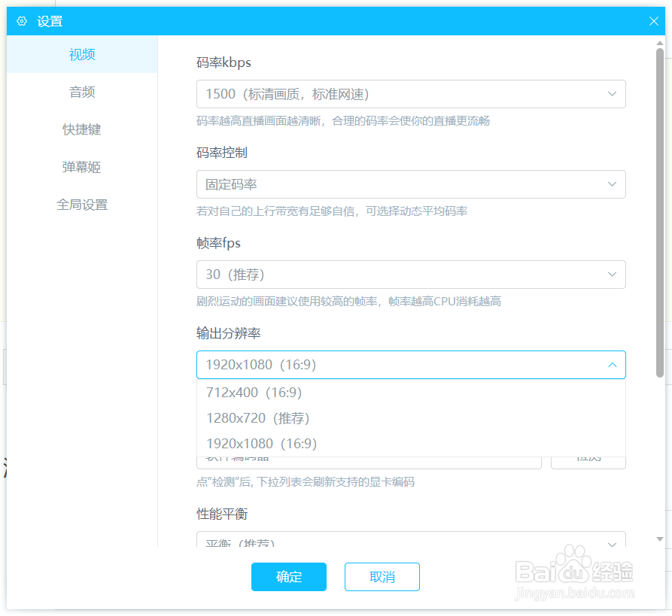Viewport: 672px width, 616px height.
Task: Switch to the 快捷键 (Hotkeys) tab
Action: pyautogui.click(x=81, y=129)
